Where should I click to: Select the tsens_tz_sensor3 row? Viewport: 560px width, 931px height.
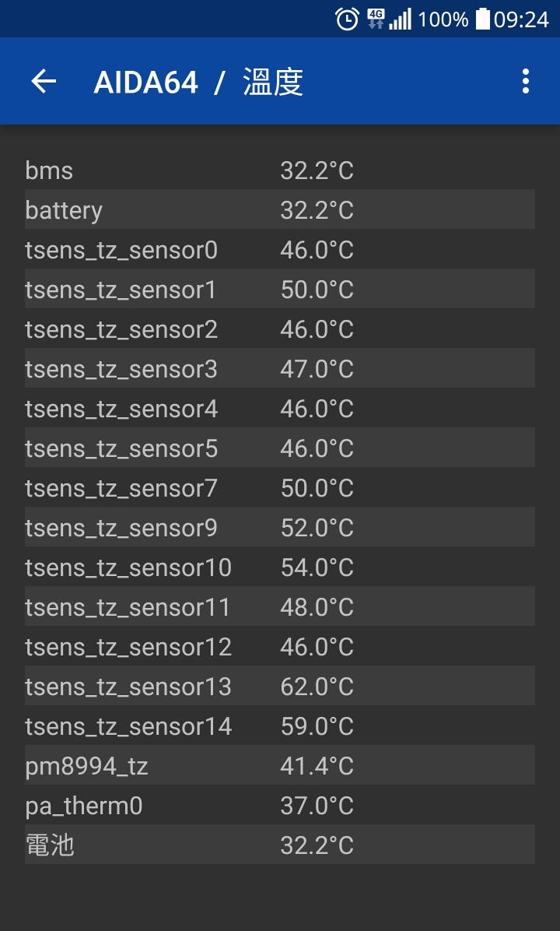(280, 369)
